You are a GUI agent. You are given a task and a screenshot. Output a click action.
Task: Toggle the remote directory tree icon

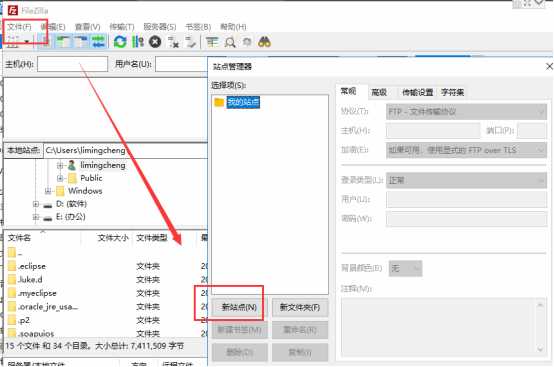[x=81, y=42]
